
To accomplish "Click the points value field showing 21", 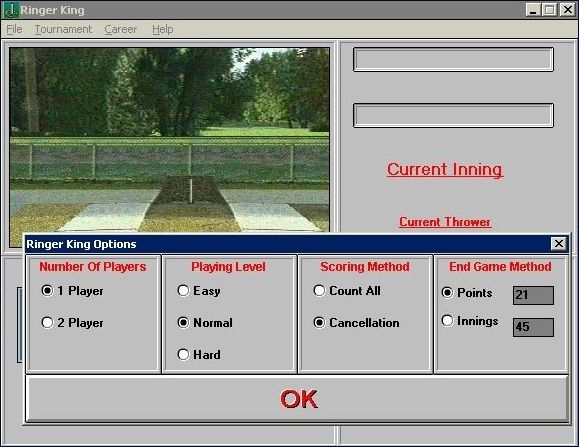I will click(533, 295).
